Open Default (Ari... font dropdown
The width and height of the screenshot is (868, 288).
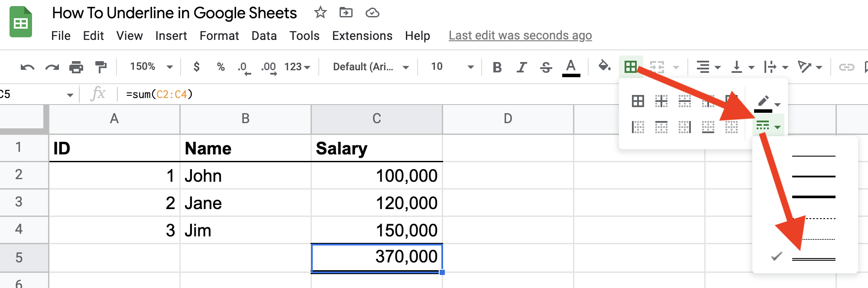[x=371, y=67]
